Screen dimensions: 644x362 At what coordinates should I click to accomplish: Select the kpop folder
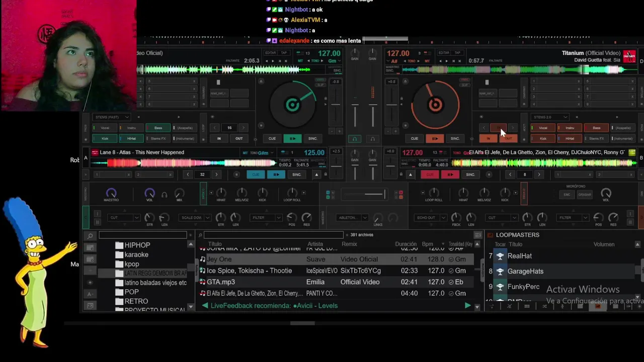[132, 264]
